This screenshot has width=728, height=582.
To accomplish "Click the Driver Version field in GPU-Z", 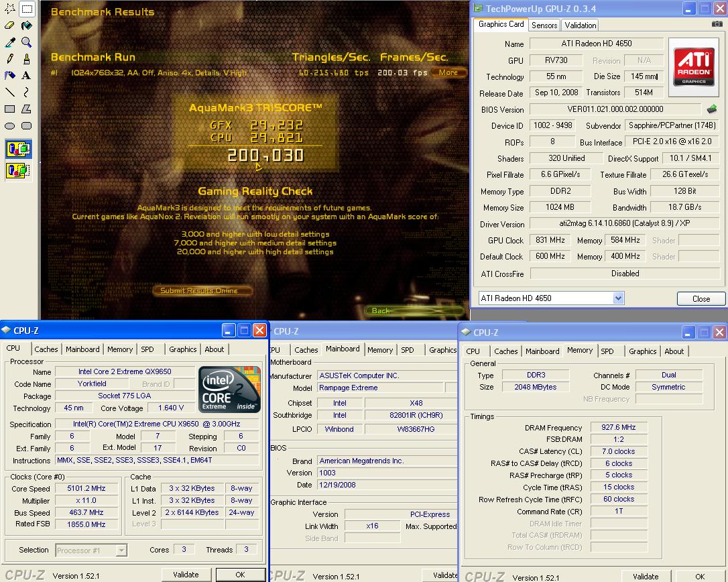I will pos(625,223).
